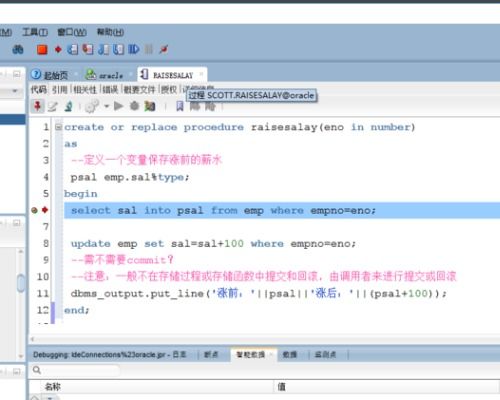The image size is (500, 400).
Task: Stop debugging with the red square button
Action: point(42,50)
